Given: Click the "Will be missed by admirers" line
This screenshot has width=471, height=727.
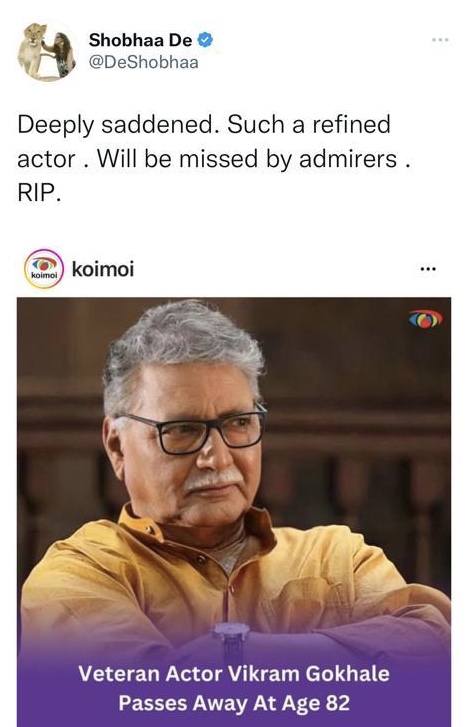Looking at the screenshot, I should pos(248,159).
